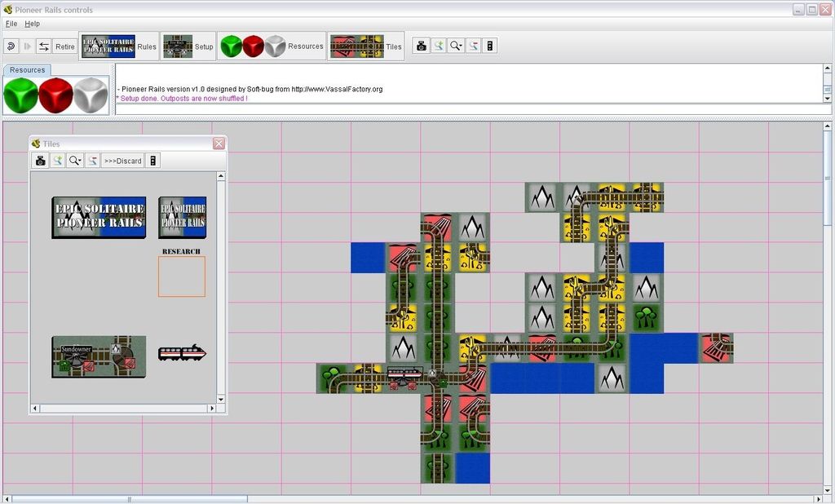Click the magnifier-plus icon in Tiles window
This screenshot has width=835, height=504.
coord(57,161)
